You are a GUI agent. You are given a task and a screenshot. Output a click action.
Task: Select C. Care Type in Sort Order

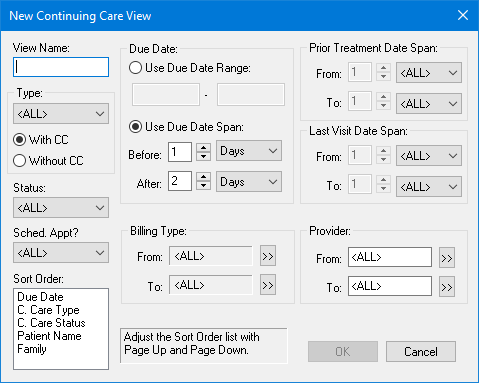coord(48,310)
